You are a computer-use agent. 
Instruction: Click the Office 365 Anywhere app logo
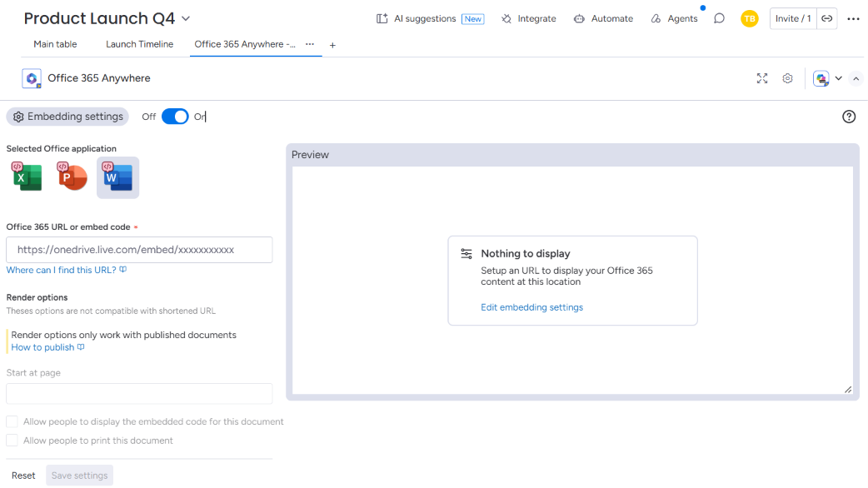pos(32,78)
